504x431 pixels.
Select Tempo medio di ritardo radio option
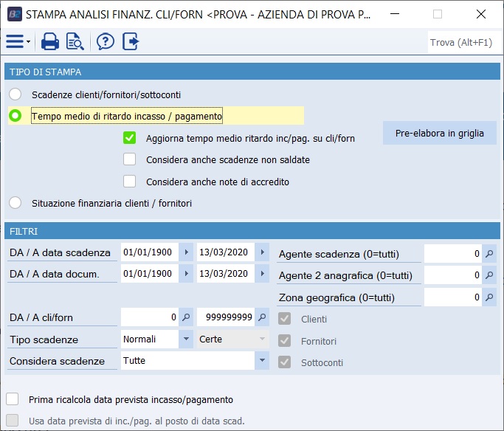[x=15, y=116]
